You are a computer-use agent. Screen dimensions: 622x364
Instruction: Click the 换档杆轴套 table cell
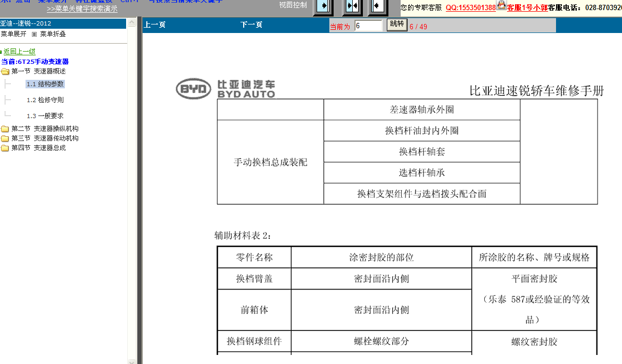[422, 152]
